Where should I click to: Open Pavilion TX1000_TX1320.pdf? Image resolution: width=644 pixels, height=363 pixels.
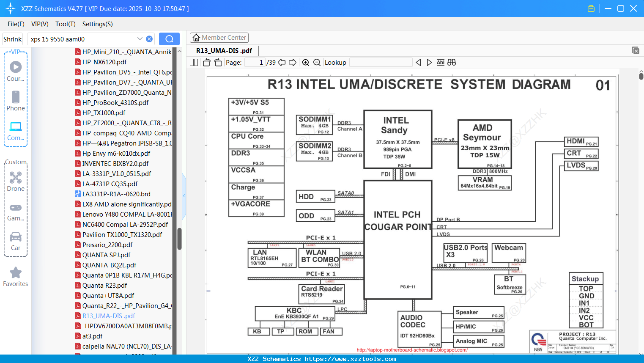click(x=122, y=234)
